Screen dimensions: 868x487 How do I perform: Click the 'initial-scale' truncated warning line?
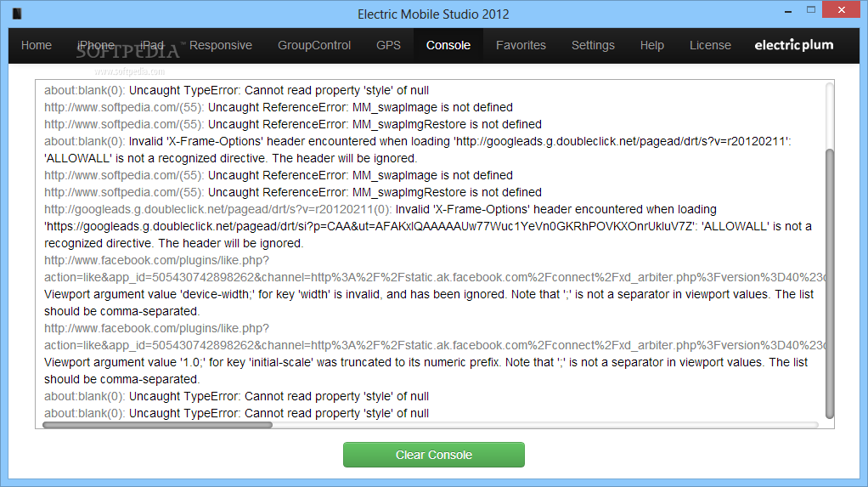pos(426,362)
